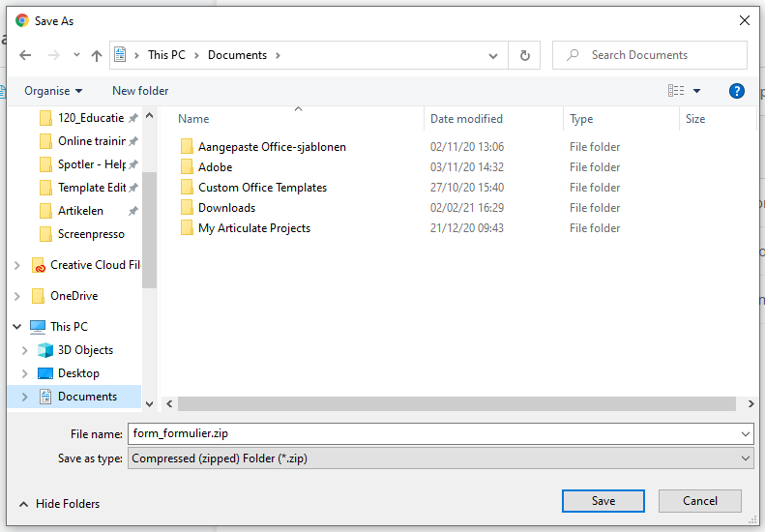Cancel the Save As dialog

pos(699,501)
